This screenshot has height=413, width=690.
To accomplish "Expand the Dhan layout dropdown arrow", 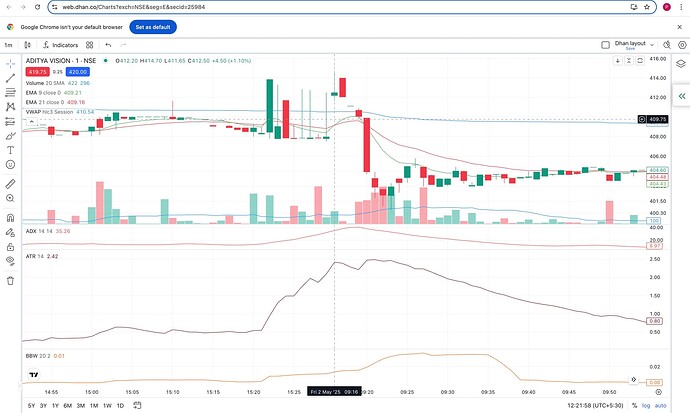I will tap(652, 45).
